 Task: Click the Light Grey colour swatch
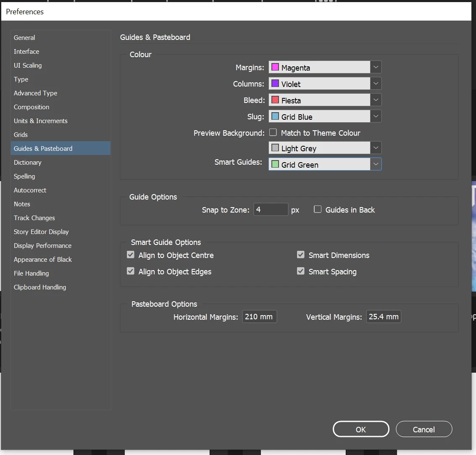click(275, 148)
